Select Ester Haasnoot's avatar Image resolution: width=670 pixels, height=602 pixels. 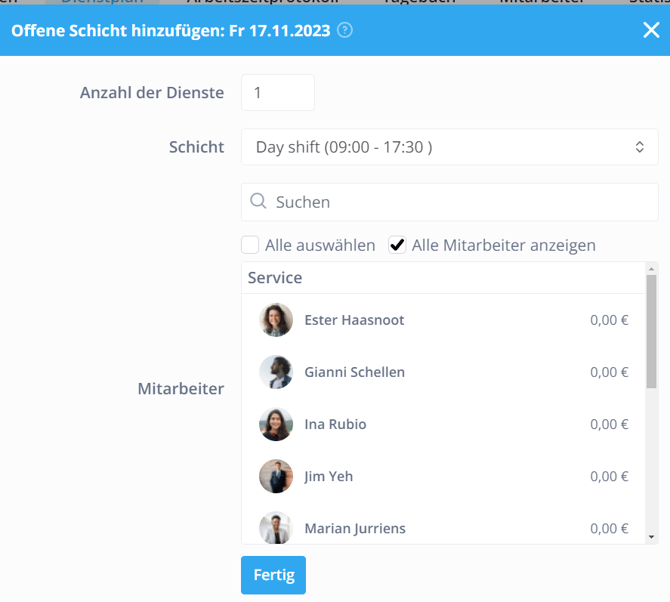click(276, 320)
